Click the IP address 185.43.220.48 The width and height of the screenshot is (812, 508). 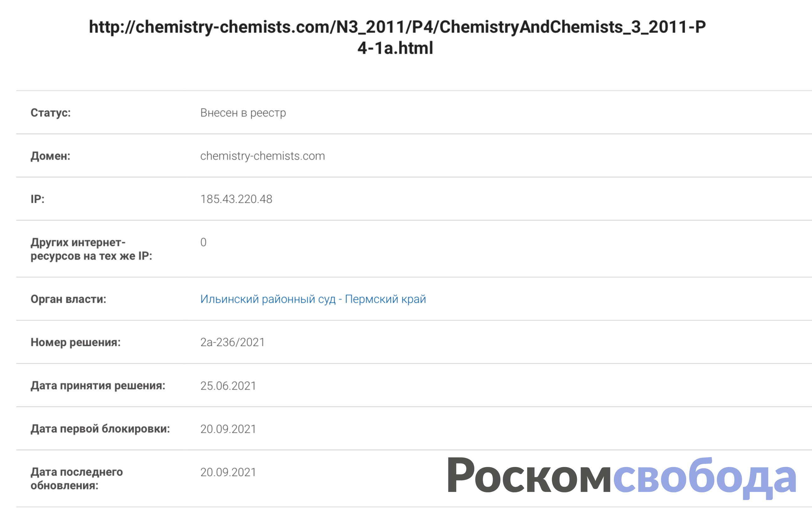point(236,199)
